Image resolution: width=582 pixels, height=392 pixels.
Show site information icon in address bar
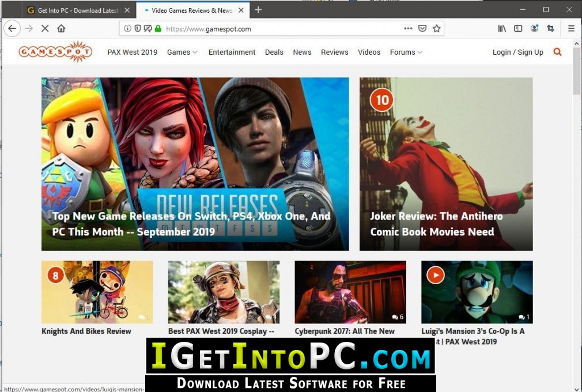[x=127, y=29]
